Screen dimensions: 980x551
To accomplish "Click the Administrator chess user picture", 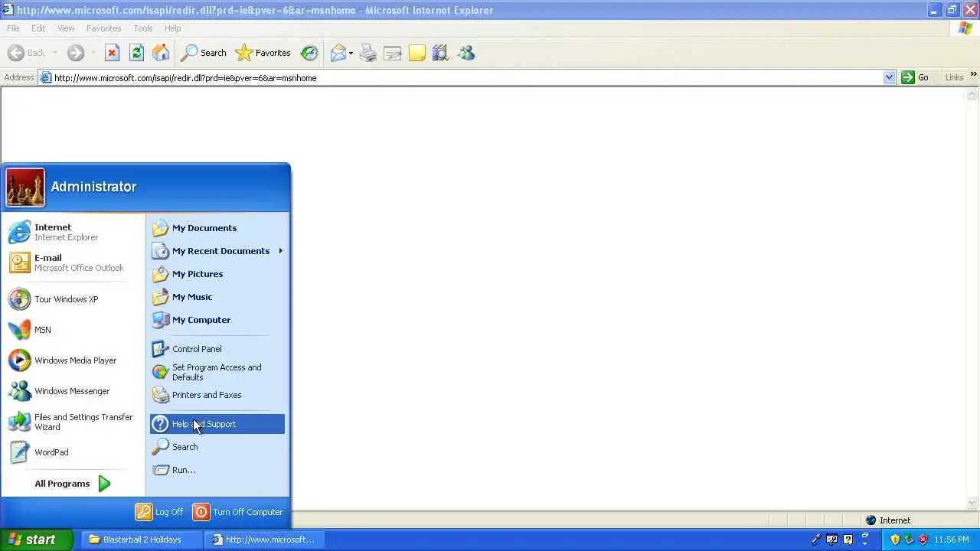I will pyautogui.click(x=25, y=187).
